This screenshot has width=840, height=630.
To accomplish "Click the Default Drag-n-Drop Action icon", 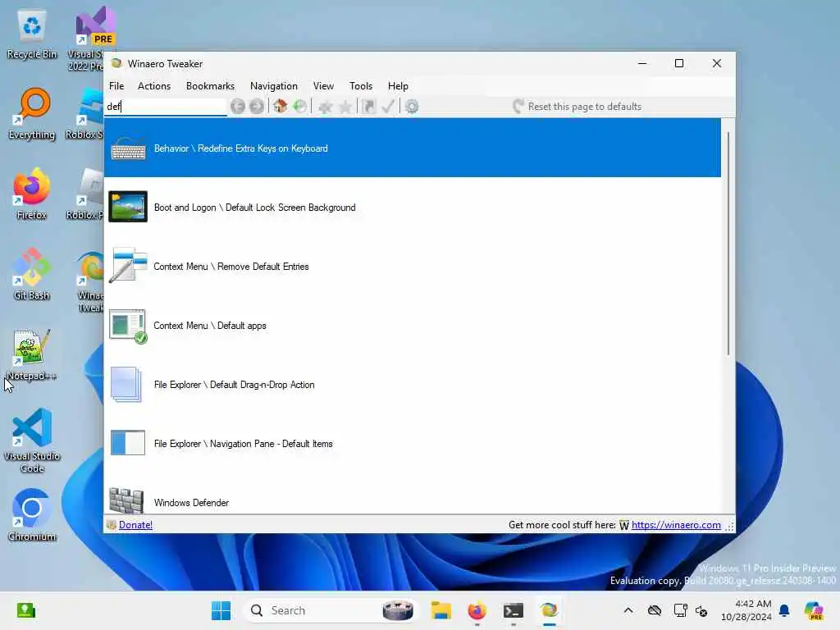I will click(x=126, y=384).
